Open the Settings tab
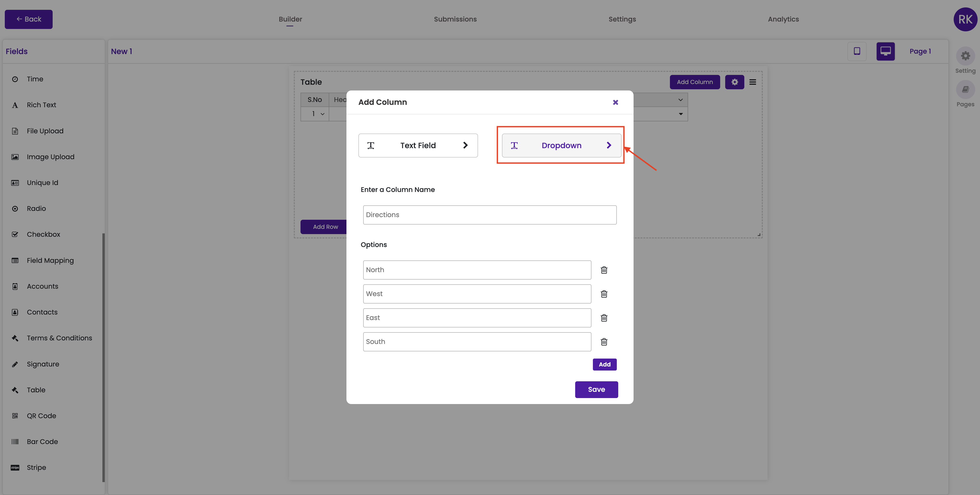This screenshot has width=980, height=495. point(622,19)
